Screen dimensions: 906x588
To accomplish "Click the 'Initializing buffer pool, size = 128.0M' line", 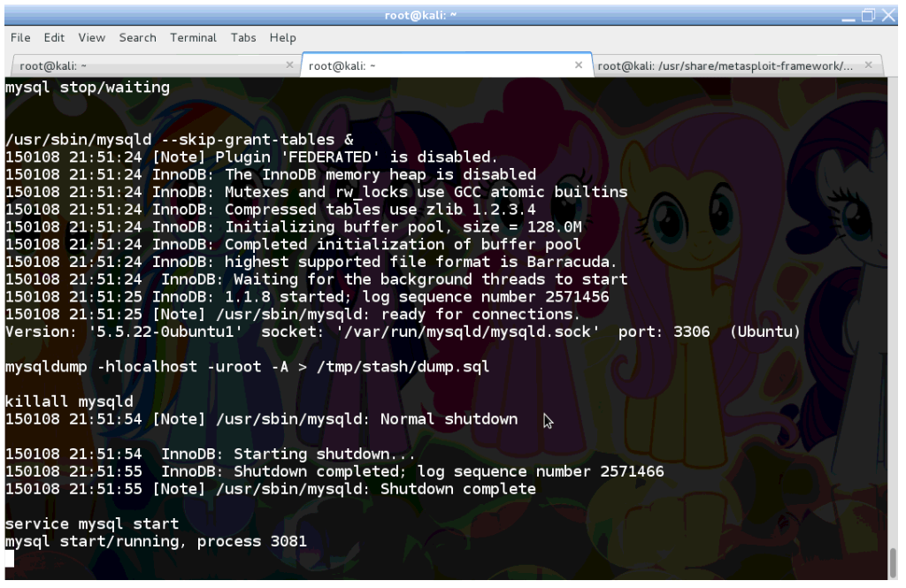I will coord(294,227).
